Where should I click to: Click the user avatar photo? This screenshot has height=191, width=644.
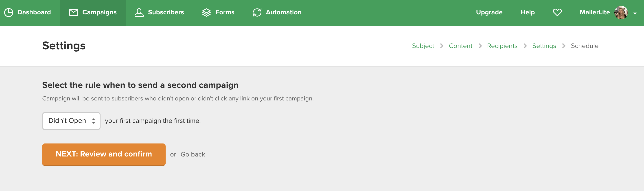click(x=621, y=13)
